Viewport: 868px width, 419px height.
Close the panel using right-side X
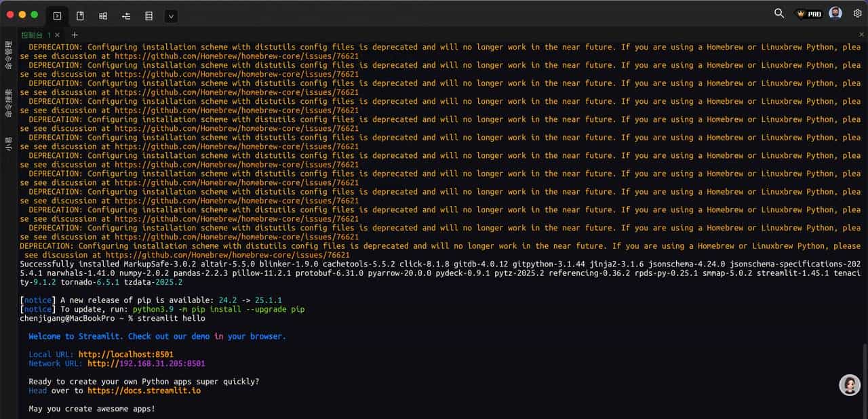click(862, 35)
